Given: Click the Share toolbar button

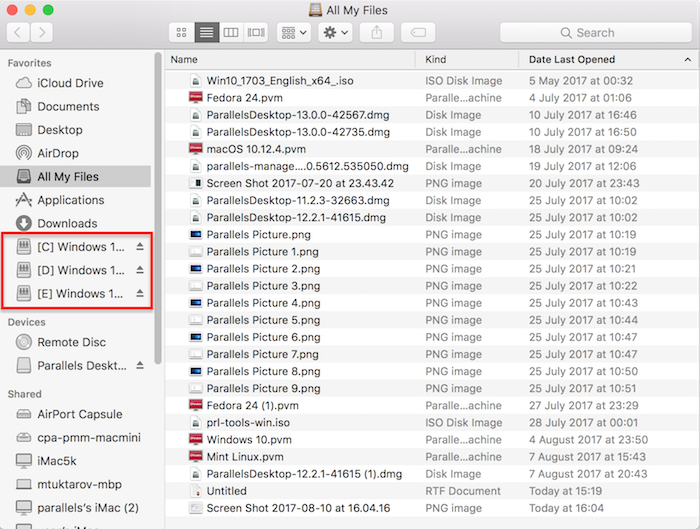Looking at the screenshot, I should coord(377,33).
